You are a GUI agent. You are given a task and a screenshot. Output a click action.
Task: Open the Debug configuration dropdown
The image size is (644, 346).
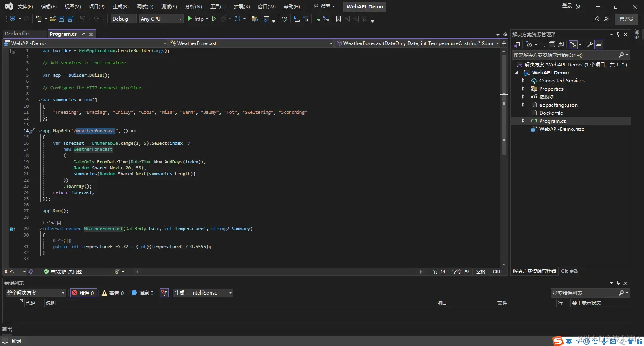124,19
